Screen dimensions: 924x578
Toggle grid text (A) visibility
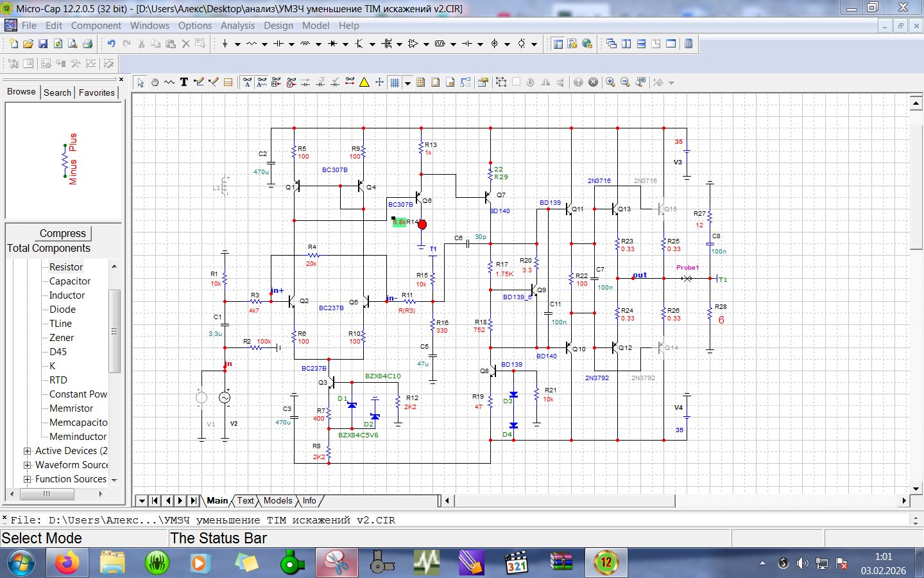247,82
